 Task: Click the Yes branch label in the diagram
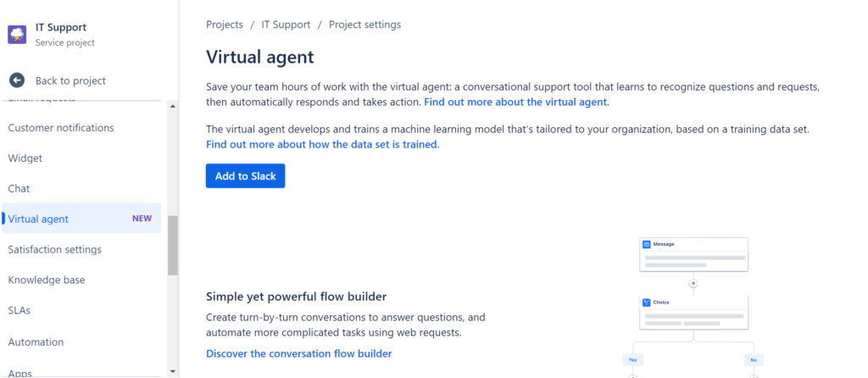pos(632,359)
